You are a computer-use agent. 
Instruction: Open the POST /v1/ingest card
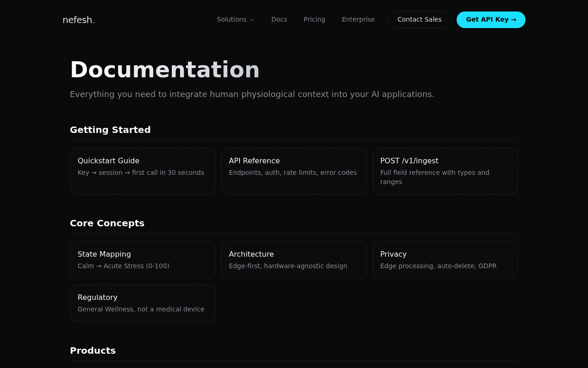[x=445, y=171]
